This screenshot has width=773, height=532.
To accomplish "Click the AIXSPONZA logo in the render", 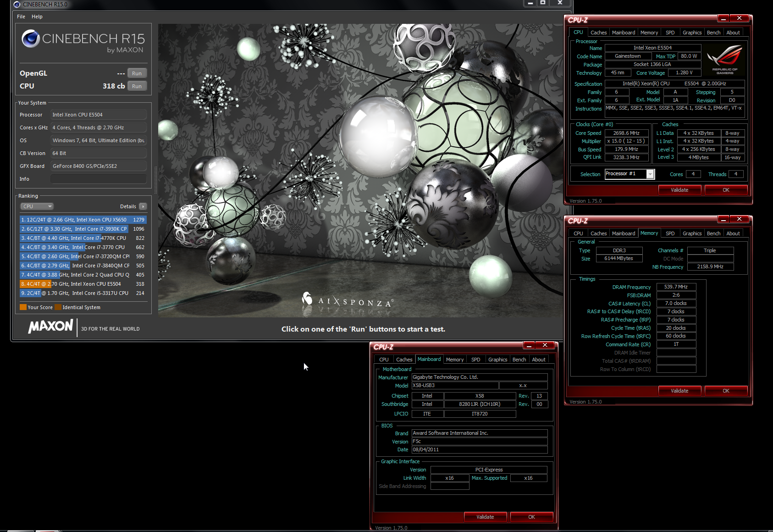I will (348, 300).
